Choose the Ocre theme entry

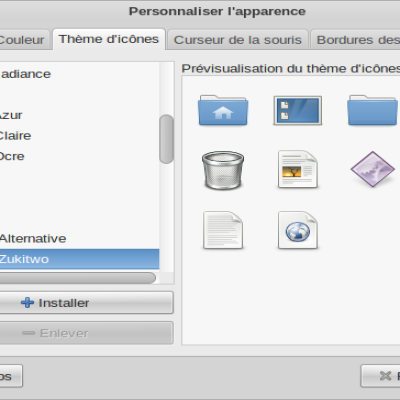[79, 156]
